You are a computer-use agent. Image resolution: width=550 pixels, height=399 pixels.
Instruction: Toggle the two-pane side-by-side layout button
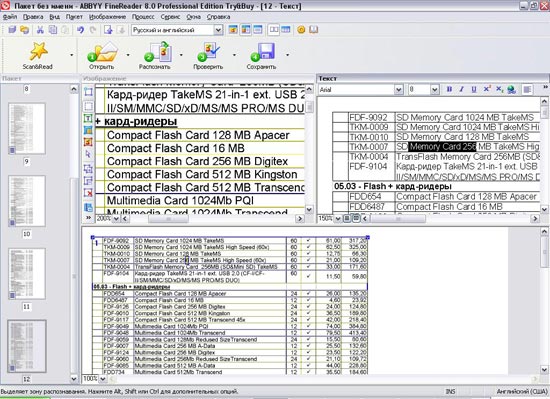coord(274,30)
